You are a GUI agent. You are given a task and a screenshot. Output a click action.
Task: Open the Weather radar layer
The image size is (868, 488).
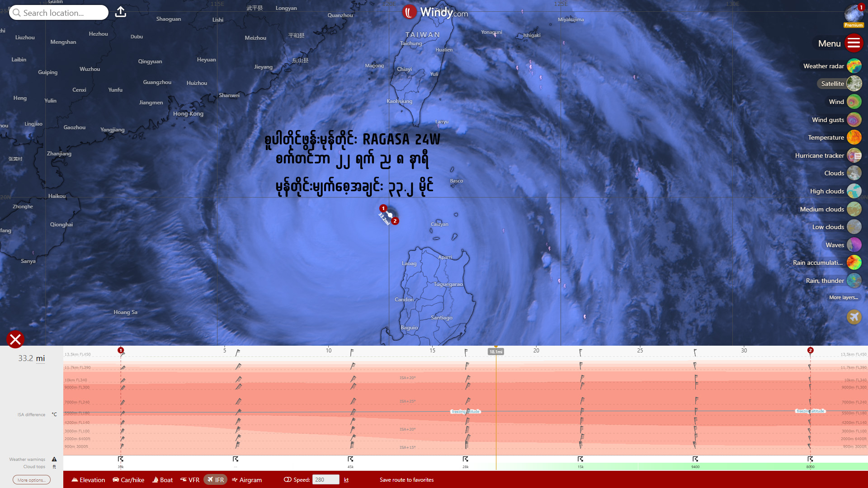click(x=854, y=66)
